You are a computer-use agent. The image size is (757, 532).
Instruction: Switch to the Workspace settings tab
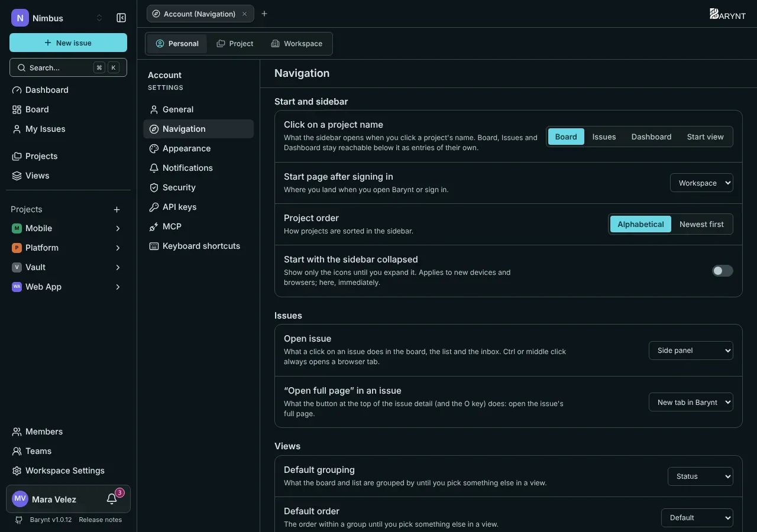297,44
